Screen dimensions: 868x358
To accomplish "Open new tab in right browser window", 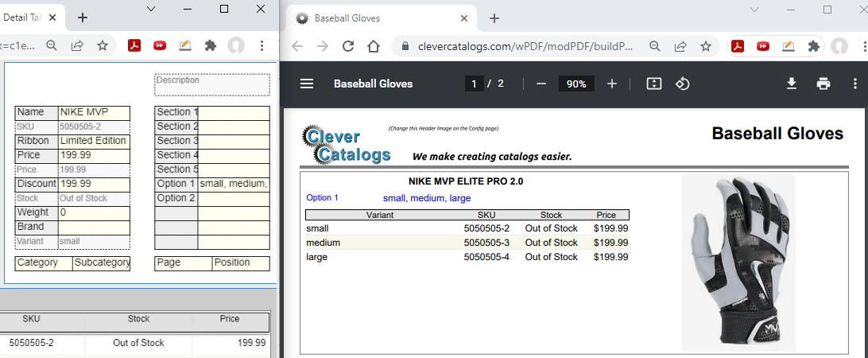I will pos(494,18).
